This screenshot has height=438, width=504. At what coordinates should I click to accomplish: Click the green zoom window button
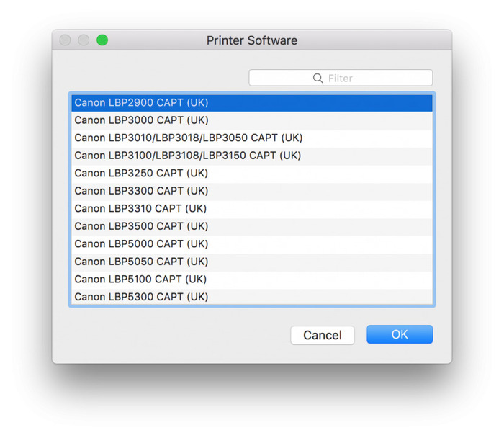tap(102, 40)
